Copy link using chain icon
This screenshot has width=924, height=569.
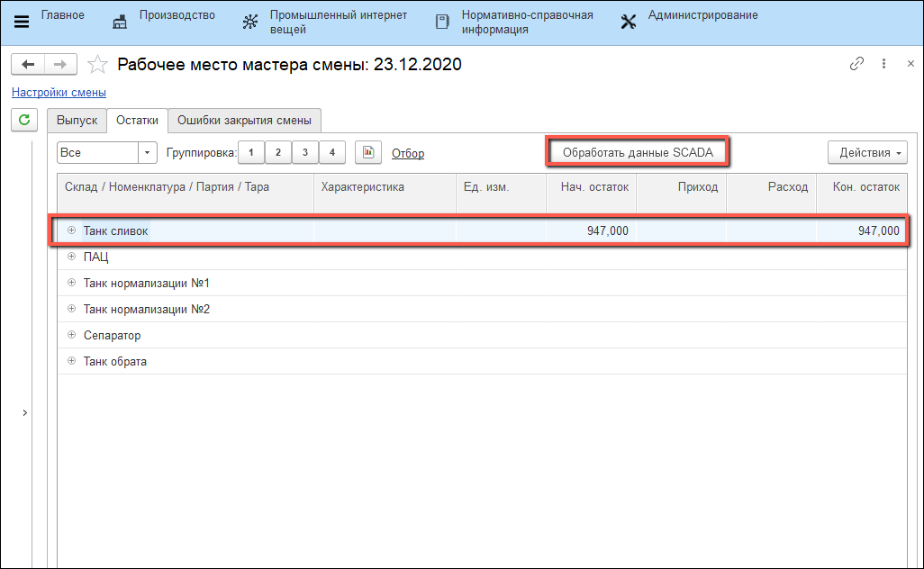coord(856,65)
